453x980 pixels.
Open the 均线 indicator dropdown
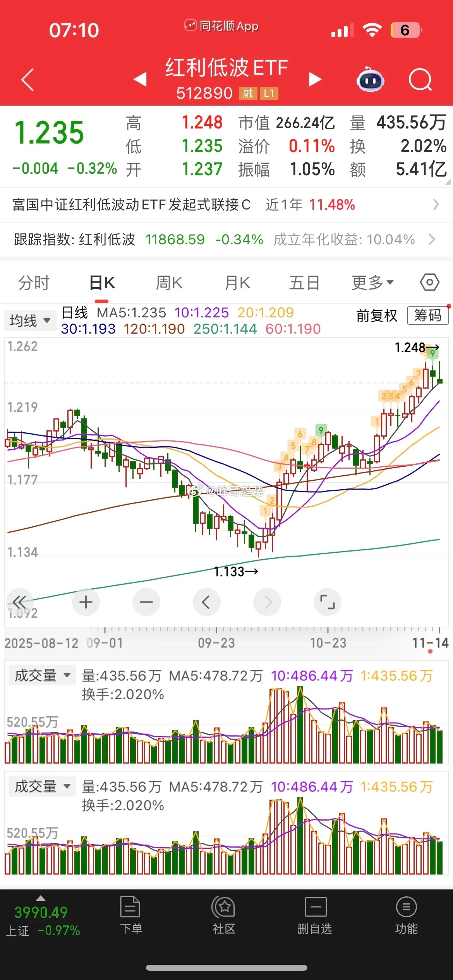30,320
